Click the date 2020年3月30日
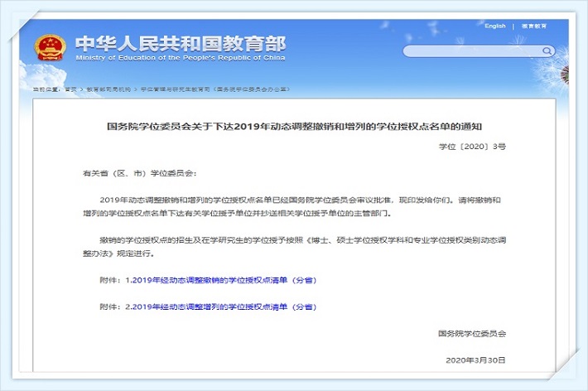The image size is (588, 391). click(475, 360)
